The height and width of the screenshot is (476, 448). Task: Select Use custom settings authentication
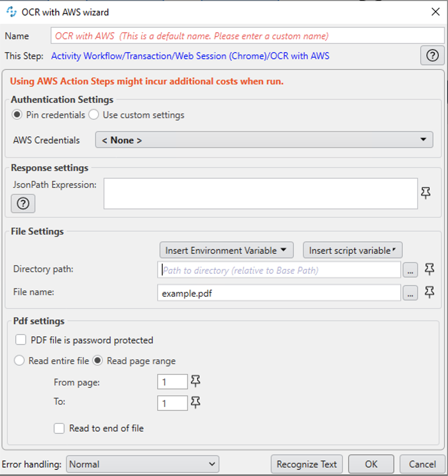[x=94, y=115]
